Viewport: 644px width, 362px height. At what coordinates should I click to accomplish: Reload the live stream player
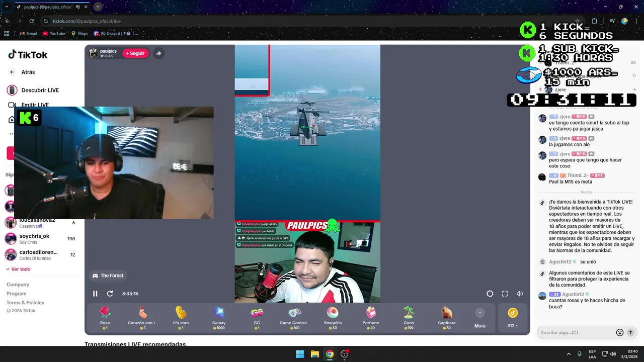point(110,294)
